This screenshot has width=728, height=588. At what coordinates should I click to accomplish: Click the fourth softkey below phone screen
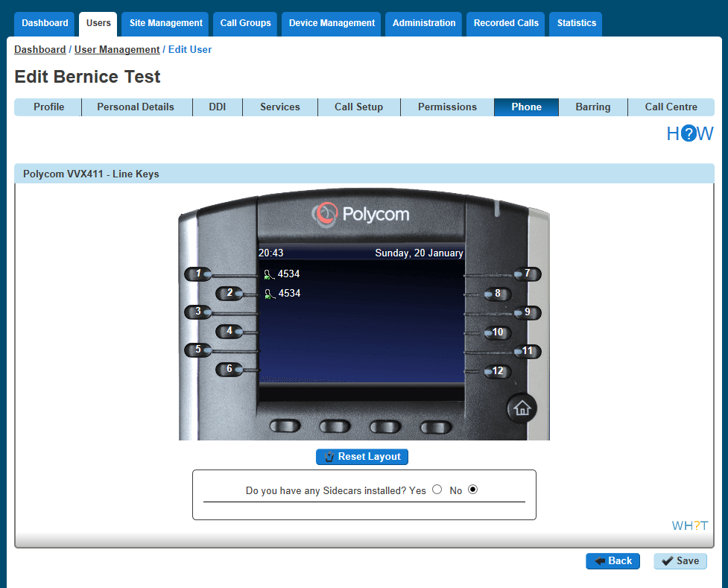[436, 427]
